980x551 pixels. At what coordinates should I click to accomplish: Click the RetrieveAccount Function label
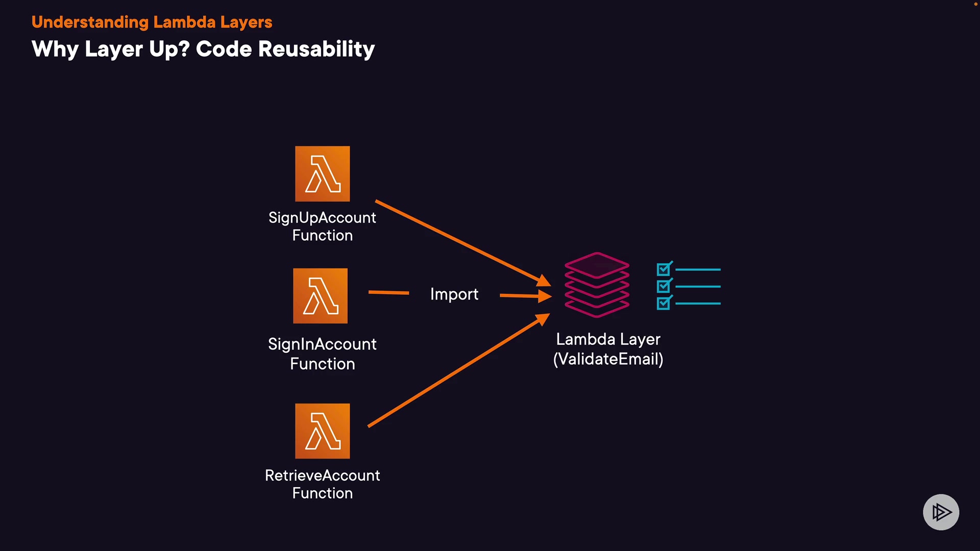coord(322,484)
